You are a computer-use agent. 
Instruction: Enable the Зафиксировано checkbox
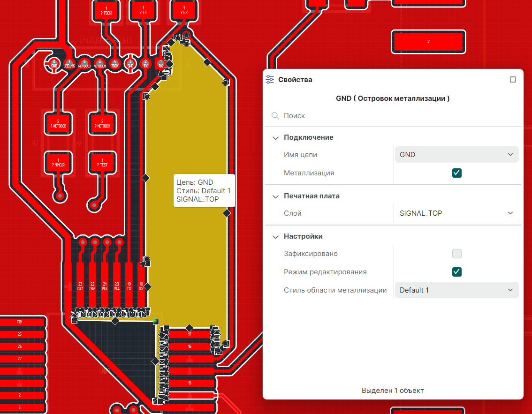(x=457, y=254)
